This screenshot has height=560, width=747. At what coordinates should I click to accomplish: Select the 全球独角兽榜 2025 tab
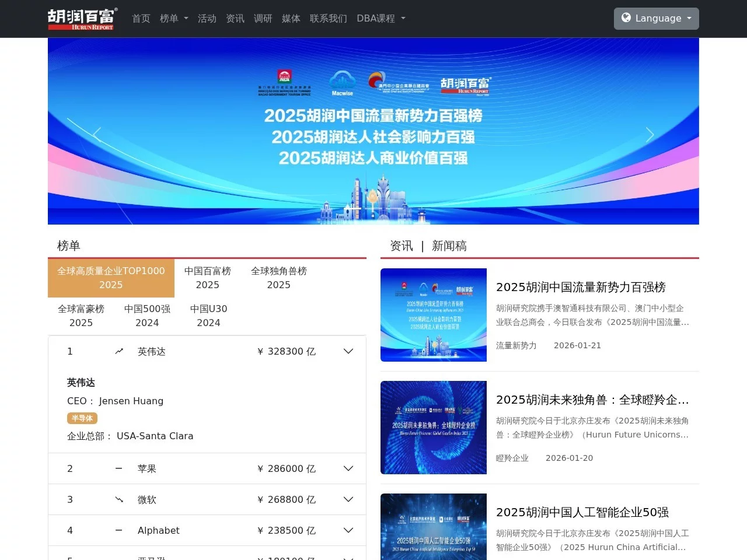(x=279, y=278)
